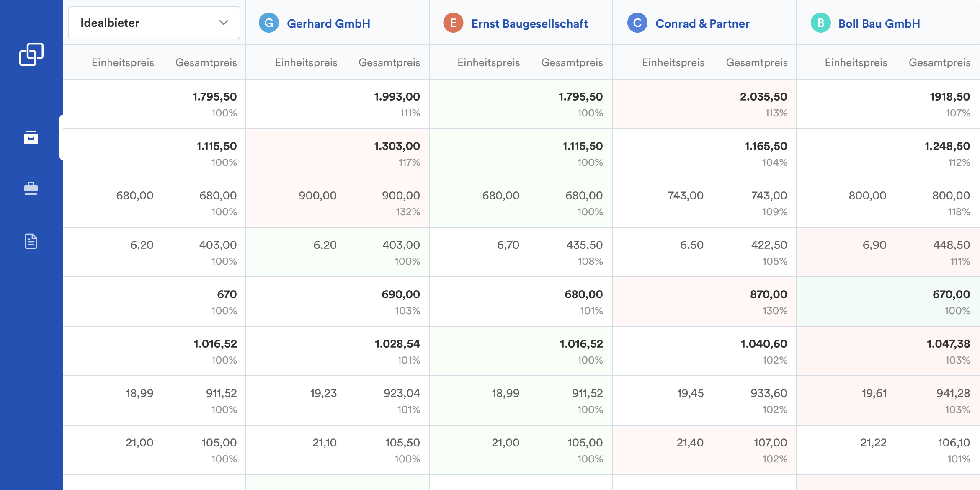Select Gerhard's 1.303,00 highlighted cell
Viewport: 980px width, 490px height.
397,147
